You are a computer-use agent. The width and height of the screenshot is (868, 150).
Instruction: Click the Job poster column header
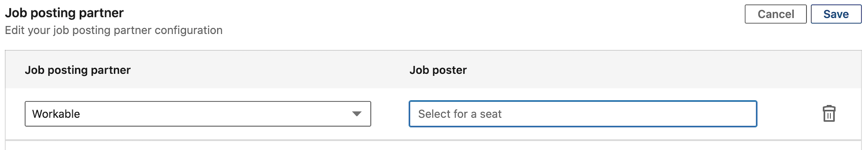(x=438, y=70)
